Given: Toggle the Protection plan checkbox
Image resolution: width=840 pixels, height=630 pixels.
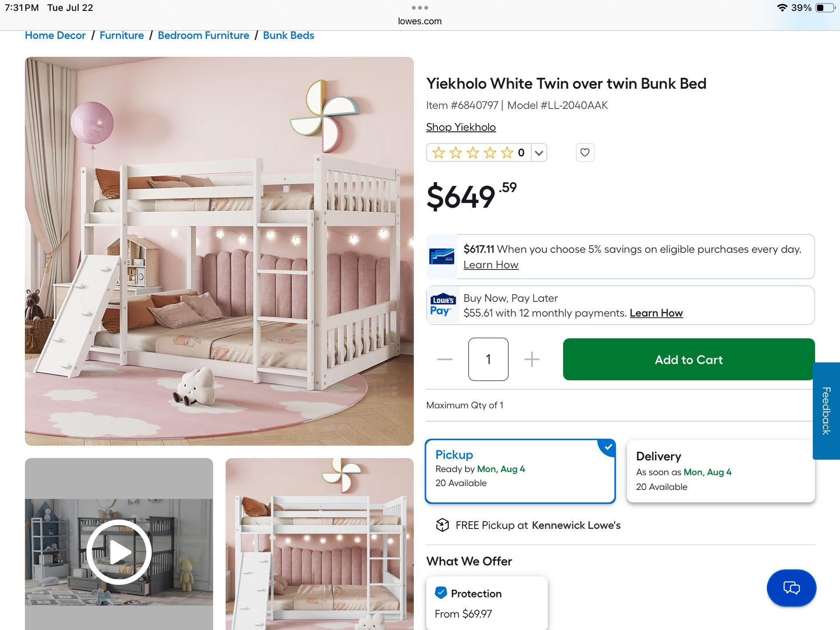Looking at the screenshot, I should tap(441, 593).
